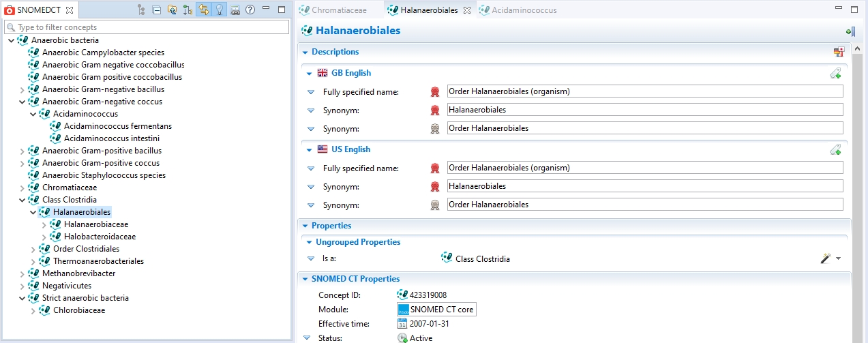Screen dimensions: 868x343
Task: Click the magic wand icon in Is a row
Action: coord(825,258)
